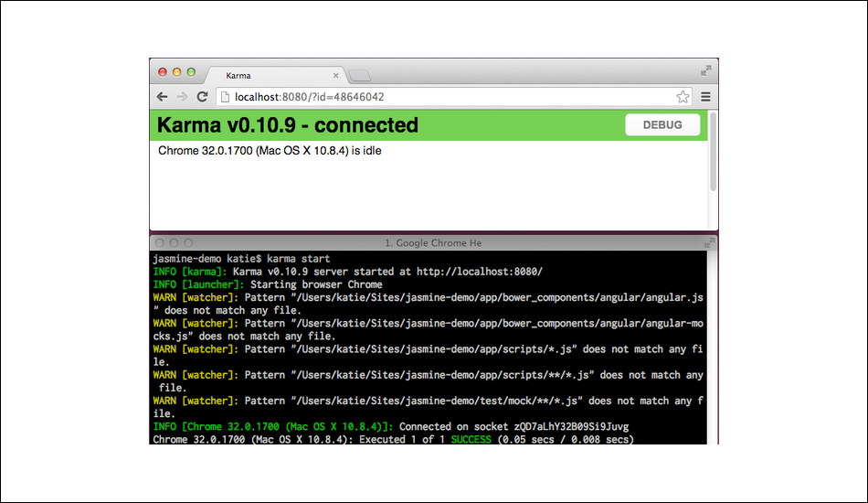Screen dimensions: 868x503
Task: Click the WARN line for app/scripts/**/*.js
Action: coord(429,381)
